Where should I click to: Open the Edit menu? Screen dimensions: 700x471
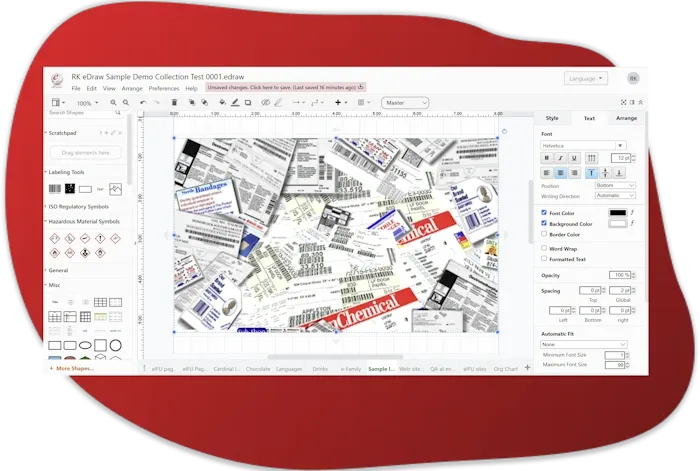click(x=92, y=88)
